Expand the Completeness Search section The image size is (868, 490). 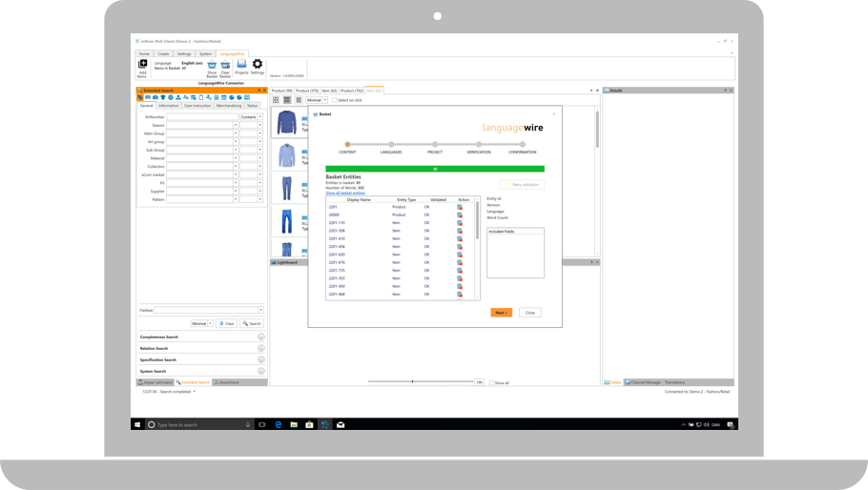[x=261, y=337]
